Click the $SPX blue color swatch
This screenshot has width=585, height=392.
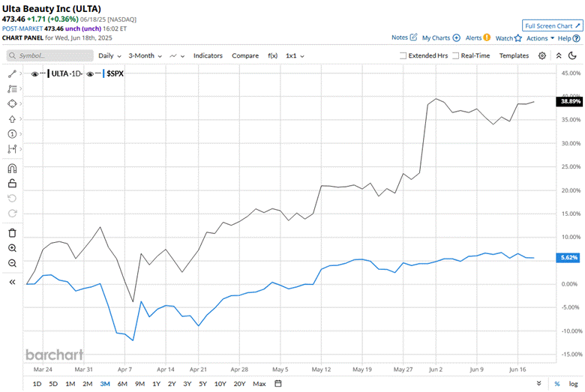pyautogui.click(x=103, y=73)
